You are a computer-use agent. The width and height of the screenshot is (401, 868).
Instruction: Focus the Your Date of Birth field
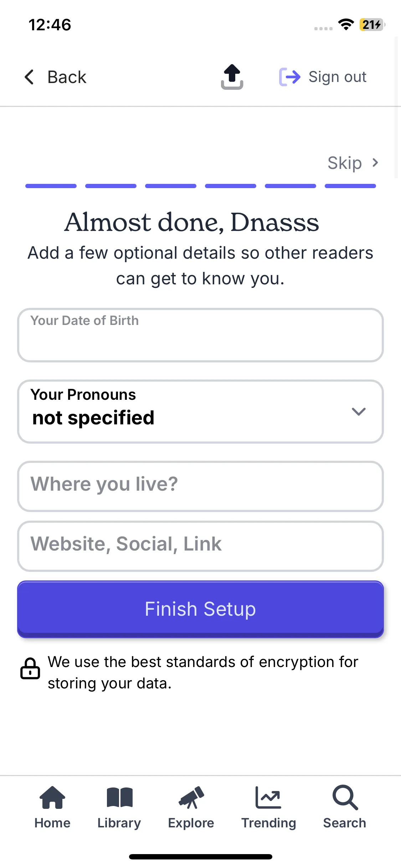(x=200, y=335)
